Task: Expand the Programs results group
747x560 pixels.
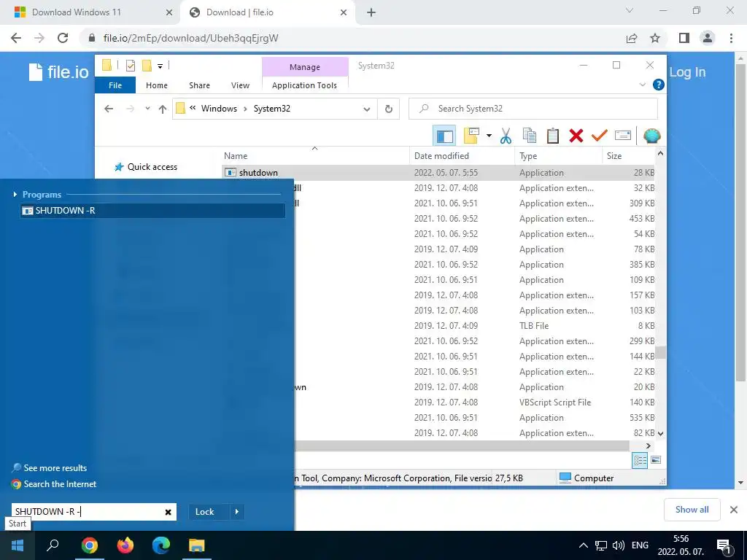Action: pos(15,194)
